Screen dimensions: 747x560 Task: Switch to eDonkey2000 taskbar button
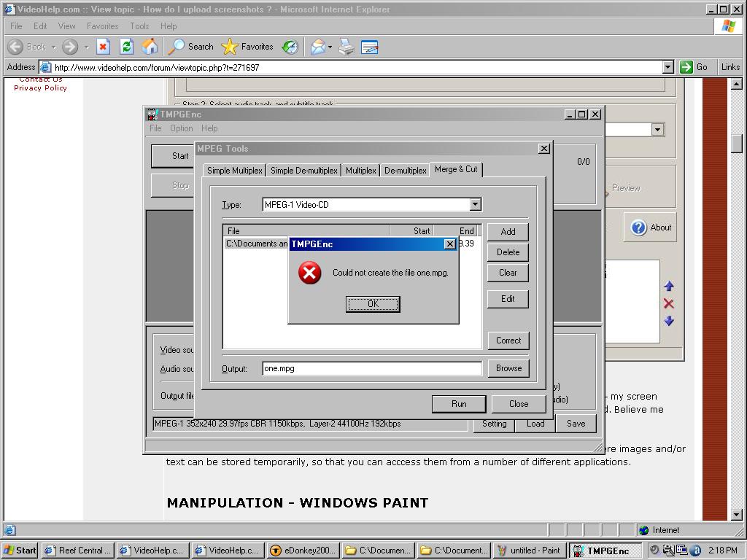pyautogui.click(x=303, y=551)
